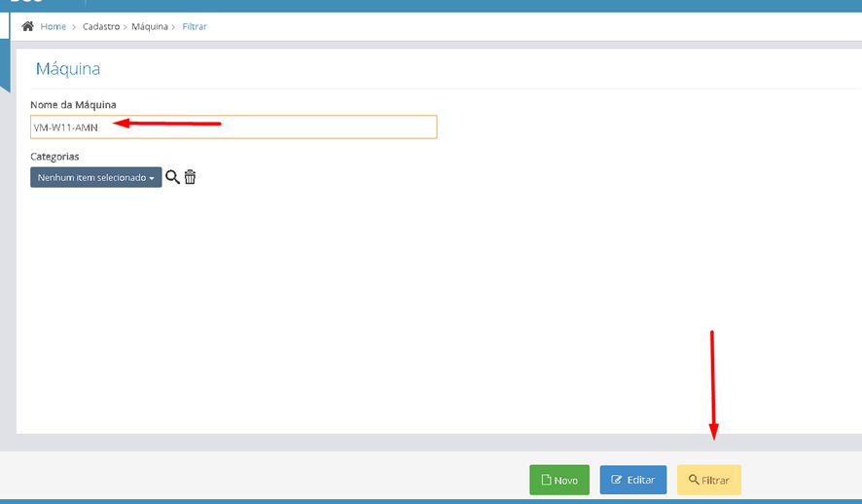Go to the Home breadcrumb link
This screenshot has height=504, width=862.
click(54, 26)
